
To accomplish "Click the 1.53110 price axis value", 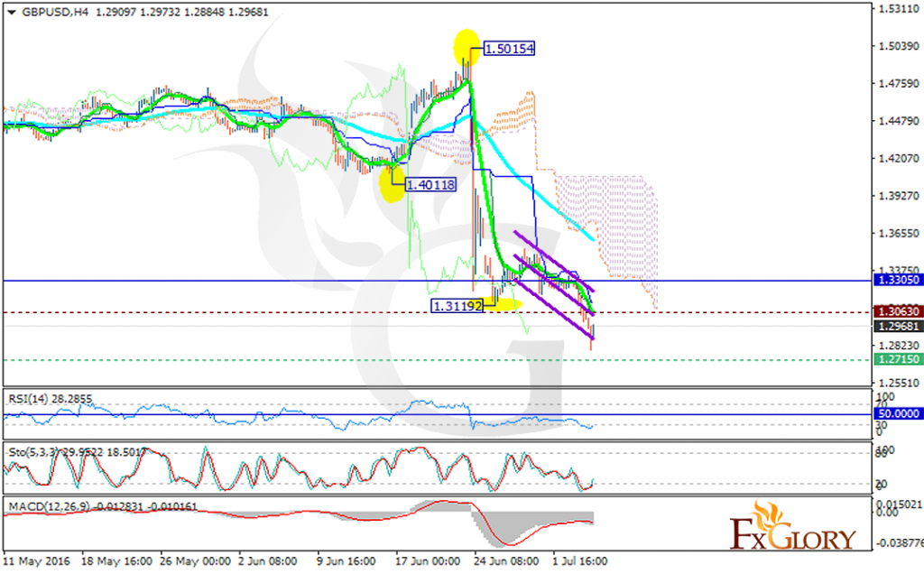I will tap(899, 9).
